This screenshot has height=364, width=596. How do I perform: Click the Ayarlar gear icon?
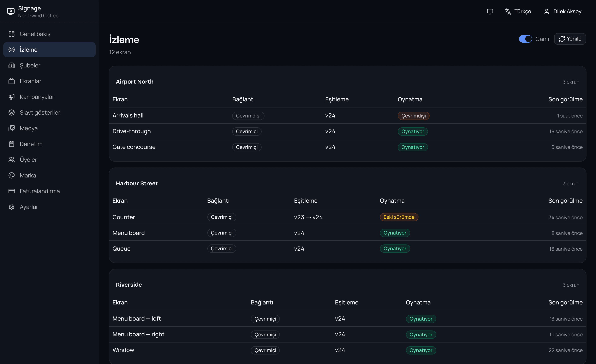coord(12,207)
